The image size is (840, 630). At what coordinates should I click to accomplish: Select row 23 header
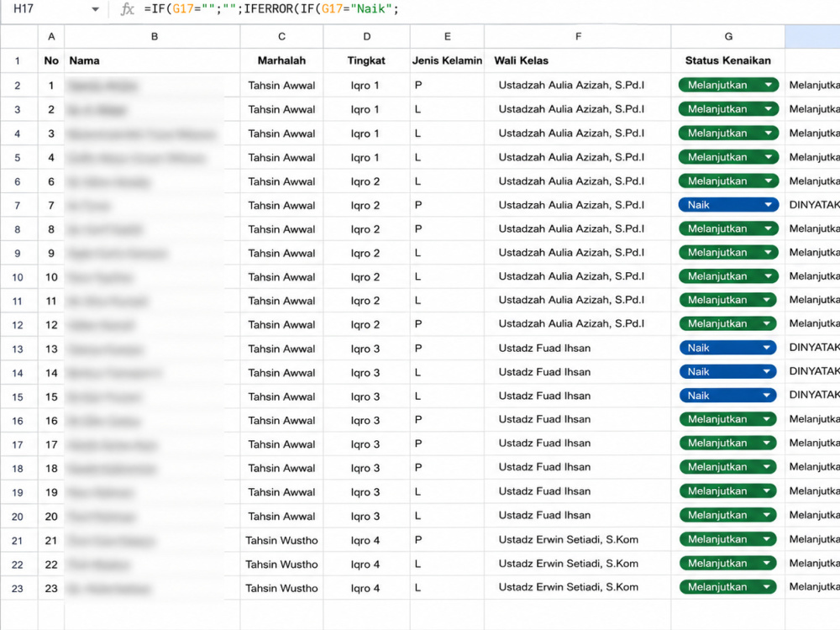coord(18,588)
